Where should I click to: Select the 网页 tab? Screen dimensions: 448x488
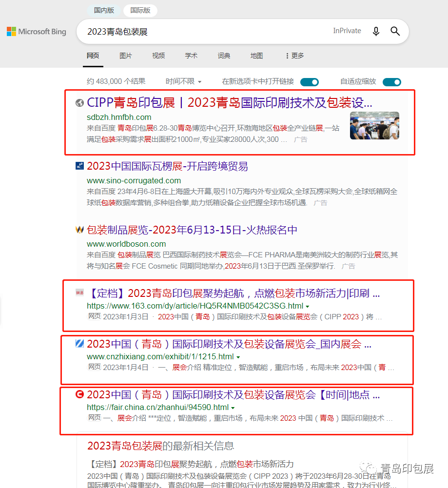[93, 56]
